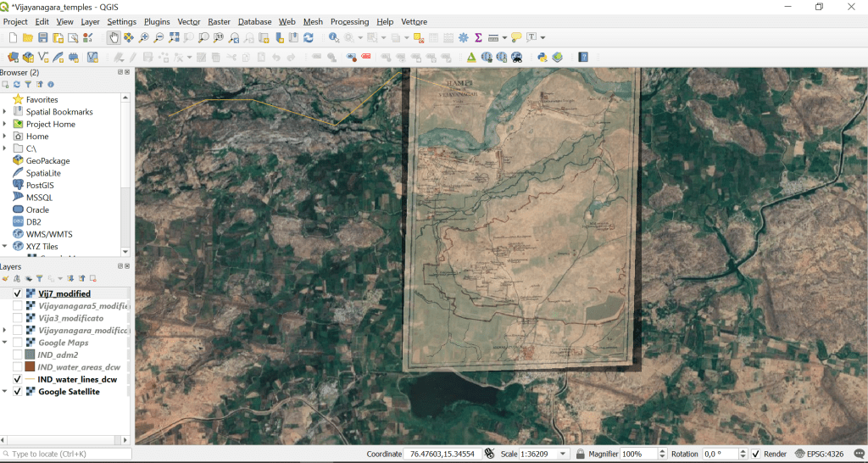Uncheck the Vij7_modified layer visibility
868x463 pixels.
(17, 293)
